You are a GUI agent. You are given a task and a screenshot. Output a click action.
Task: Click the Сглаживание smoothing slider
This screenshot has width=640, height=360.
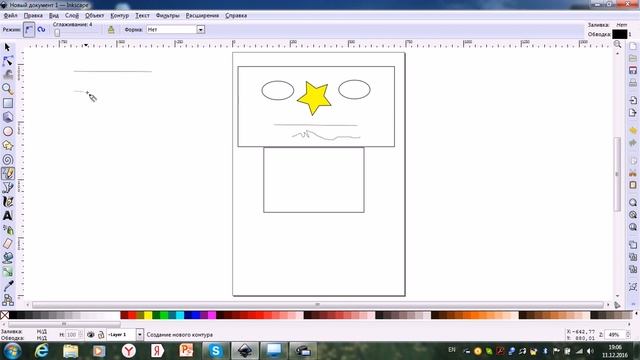57,33
